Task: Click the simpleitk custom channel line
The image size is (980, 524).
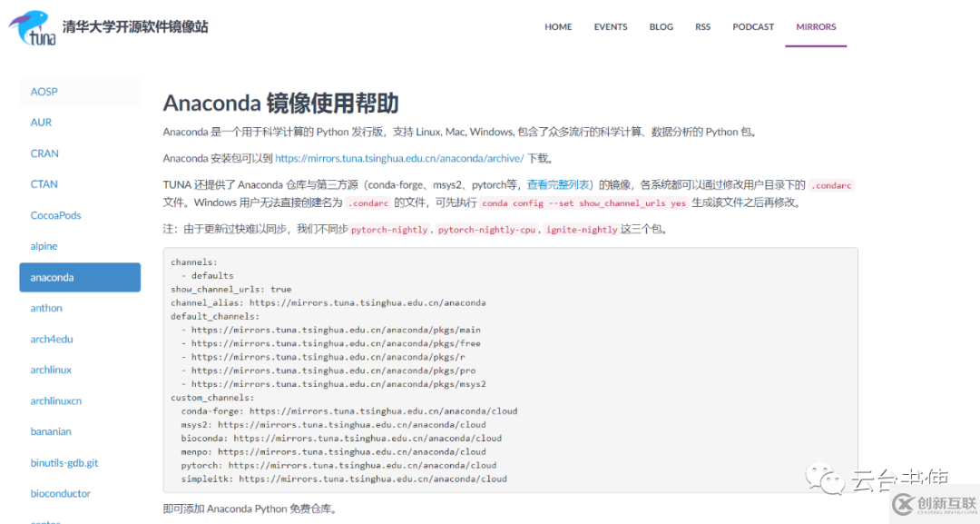Action: pos(344,479)
